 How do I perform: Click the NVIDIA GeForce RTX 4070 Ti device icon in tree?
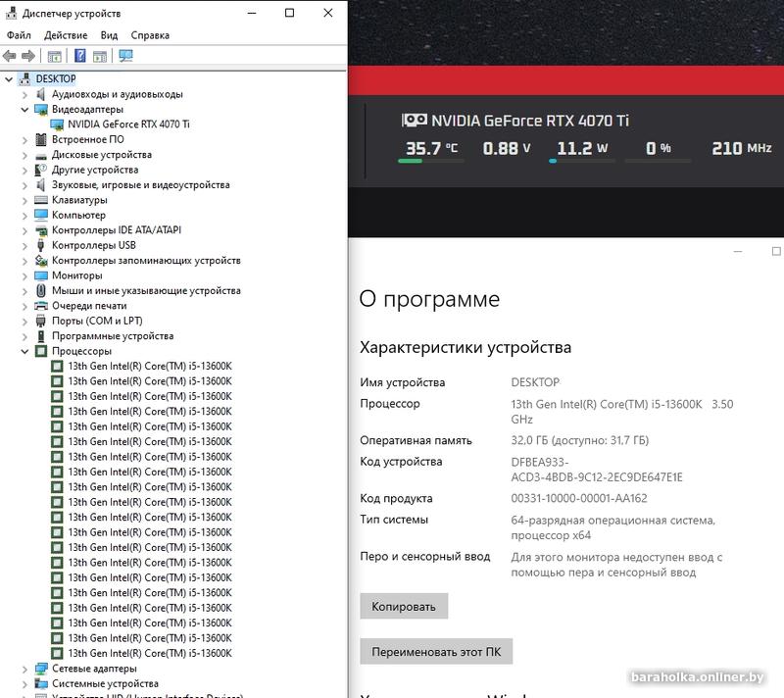[x=58, y=125]
